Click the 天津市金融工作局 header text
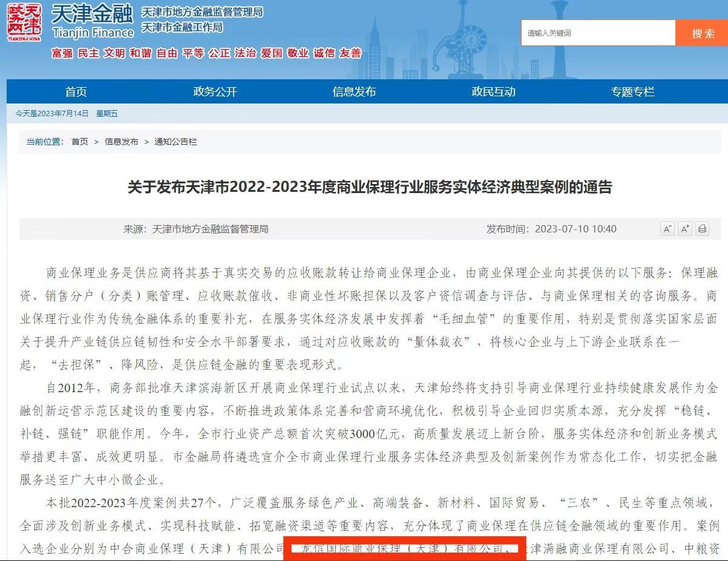Image resolution: width=728 pixels, height=561 pixels. (x=182, y=27)
